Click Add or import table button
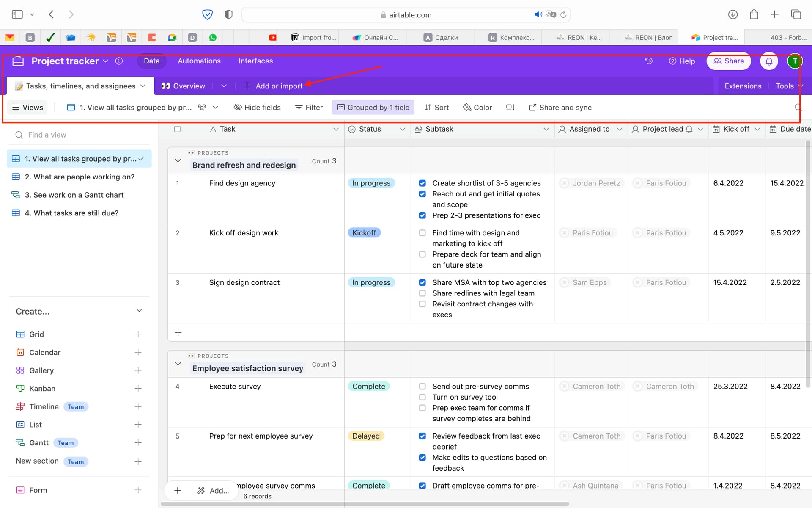This screenshot has height=508, width=812. (x=273, y=86)
